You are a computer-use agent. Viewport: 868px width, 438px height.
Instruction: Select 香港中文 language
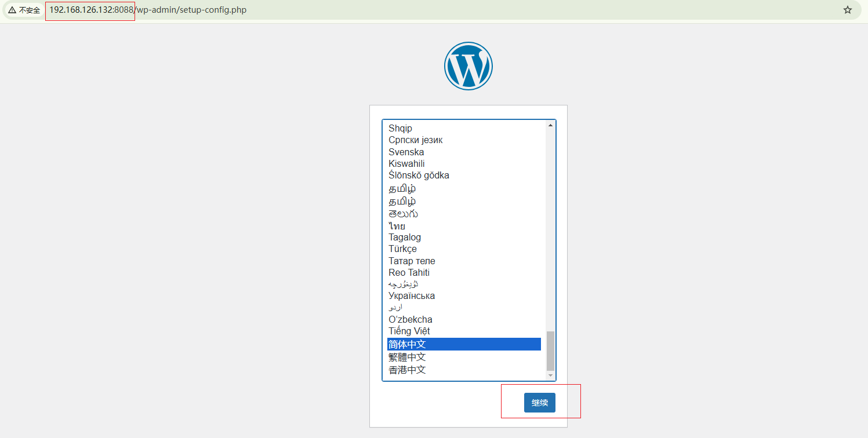464,370
